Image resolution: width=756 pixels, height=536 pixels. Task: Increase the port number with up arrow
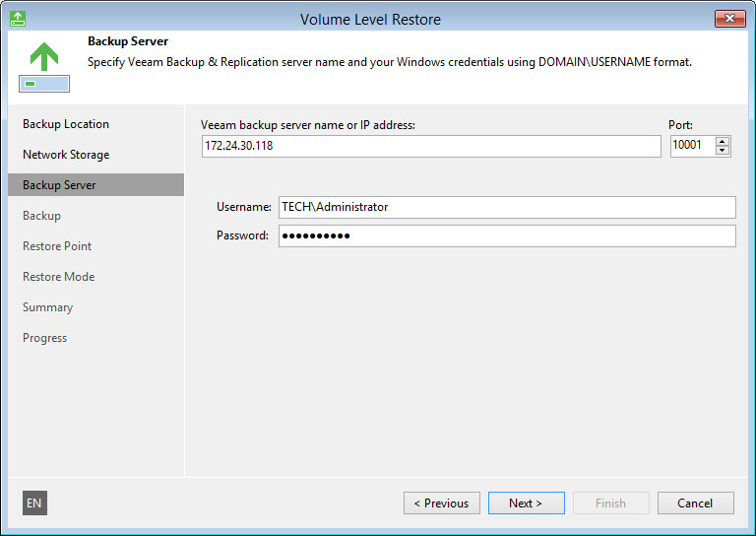[722, 142]
